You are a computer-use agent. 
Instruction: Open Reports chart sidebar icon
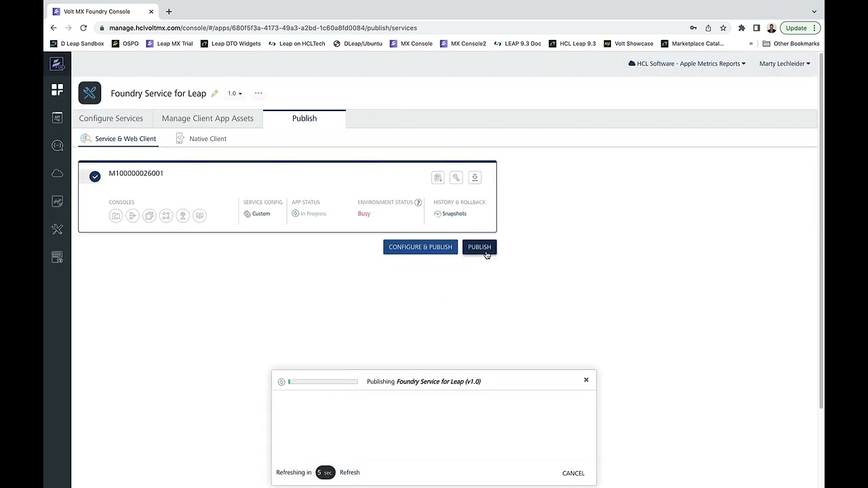(x=57, y=201)
